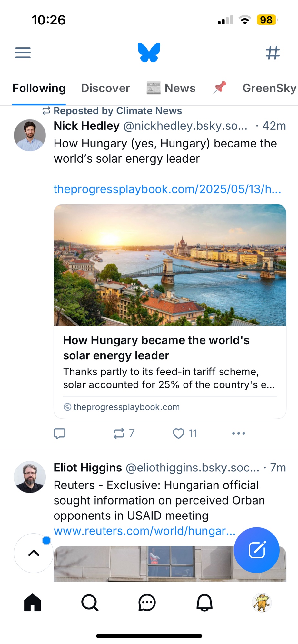This screenshot has height=644, width=298.
Task: Reply to Nick Hedley's post
Action: click(60, 433)
